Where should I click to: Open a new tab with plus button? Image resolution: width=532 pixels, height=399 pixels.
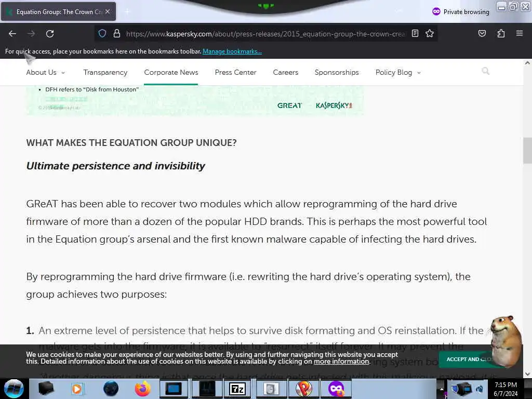pos(127,12)
